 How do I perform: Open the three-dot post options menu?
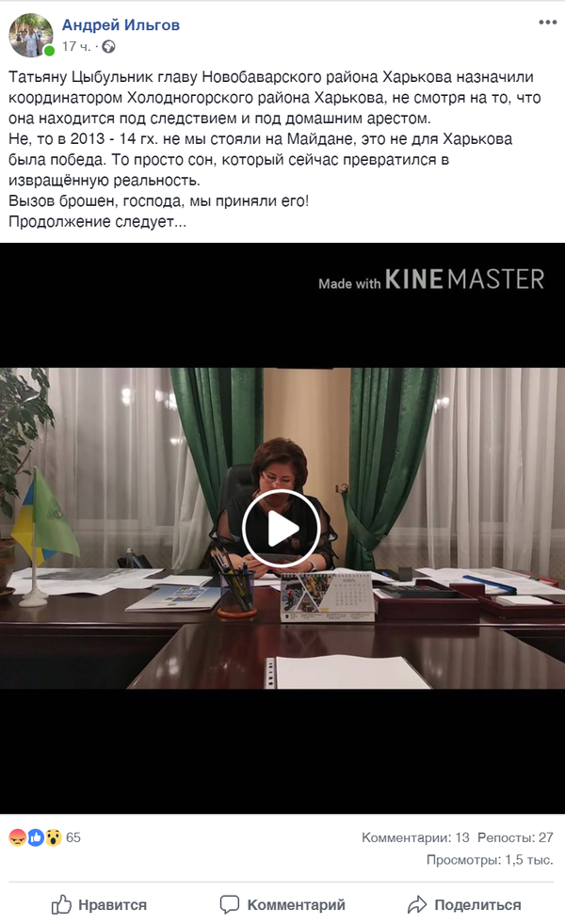[547, 23]
